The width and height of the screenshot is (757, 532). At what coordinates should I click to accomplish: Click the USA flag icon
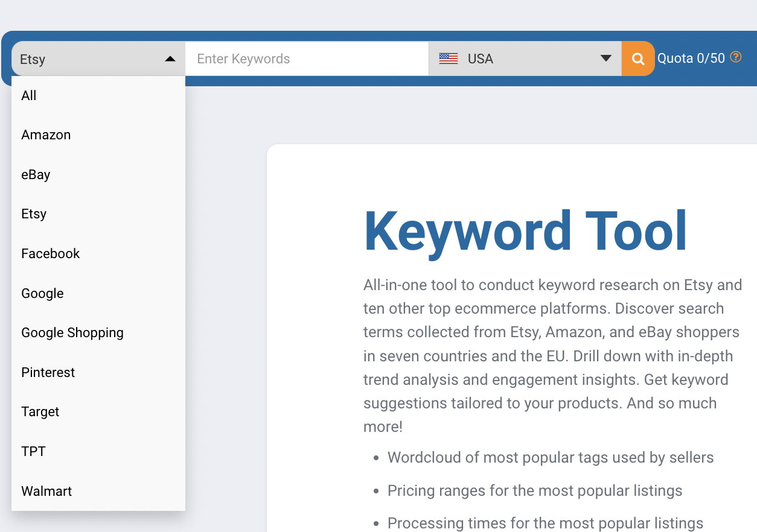click(449, 59)
